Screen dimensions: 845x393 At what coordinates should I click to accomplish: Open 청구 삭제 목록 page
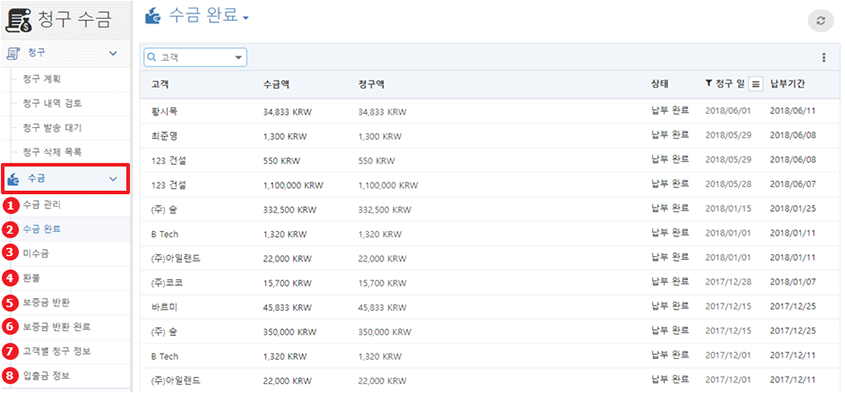[x=52, y=153]
